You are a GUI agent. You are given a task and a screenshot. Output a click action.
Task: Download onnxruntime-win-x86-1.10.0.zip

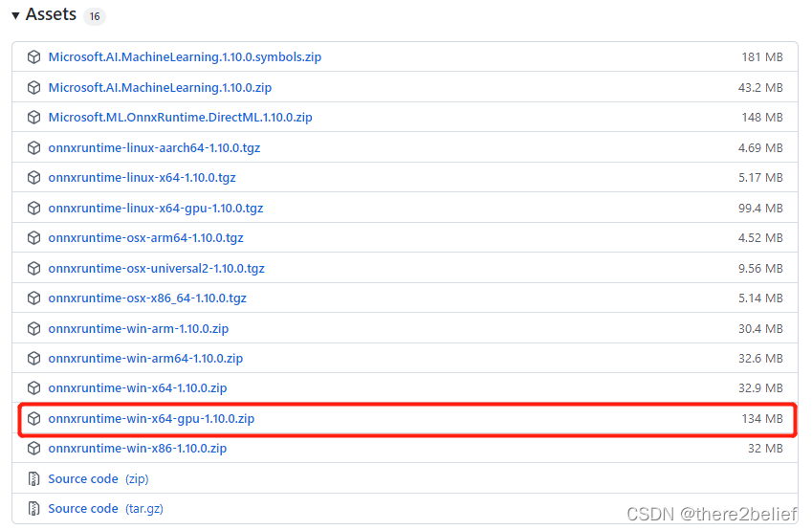coord(137,448)
